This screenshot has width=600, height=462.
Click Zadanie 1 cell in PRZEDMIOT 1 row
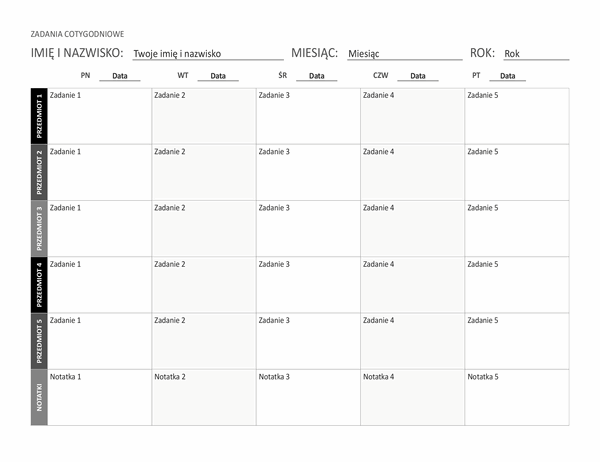(100, 116)
